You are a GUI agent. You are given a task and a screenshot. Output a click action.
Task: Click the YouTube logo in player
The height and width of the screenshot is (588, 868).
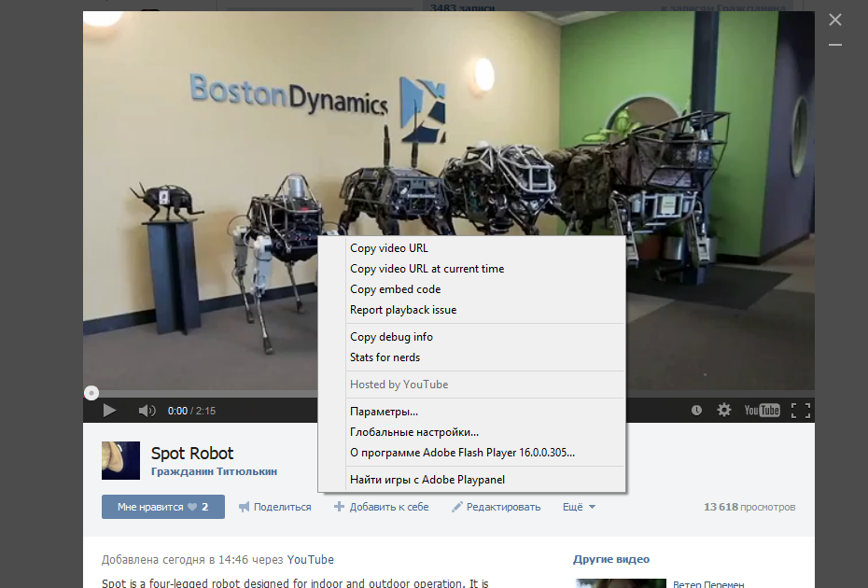(762, 411)
